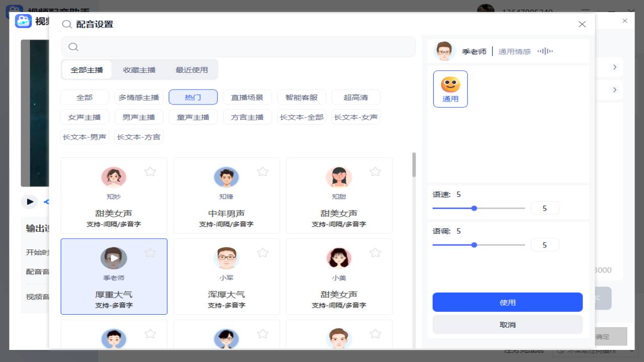Select the 热门 filter chip
The height and width of the screenshot is (362, 644).
point(193,97)
